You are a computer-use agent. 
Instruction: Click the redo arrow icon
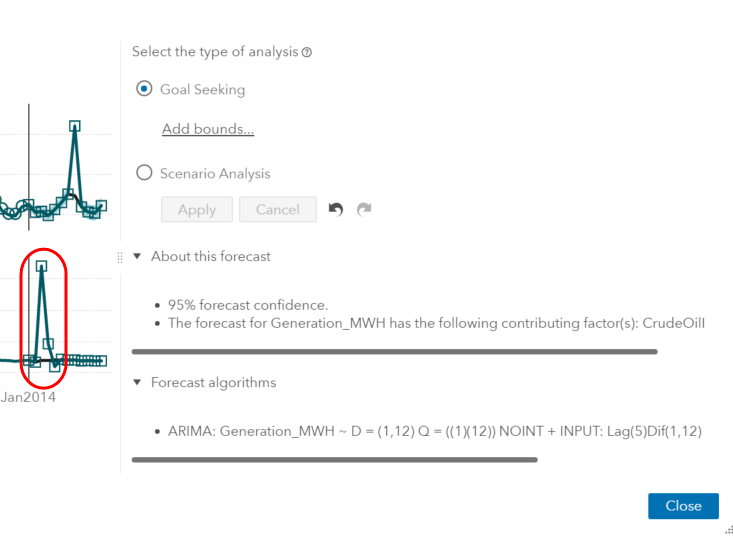(364, 209)
